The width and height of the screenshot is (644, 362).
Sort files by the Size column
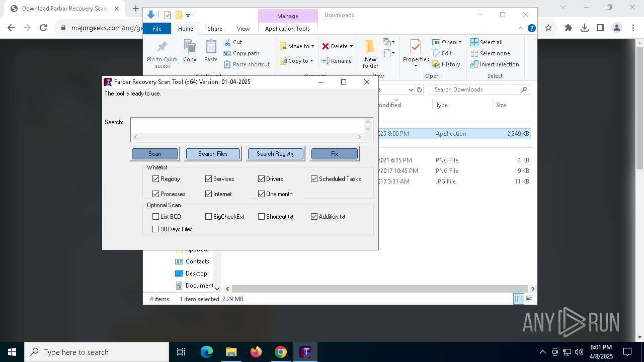[512, 105]
